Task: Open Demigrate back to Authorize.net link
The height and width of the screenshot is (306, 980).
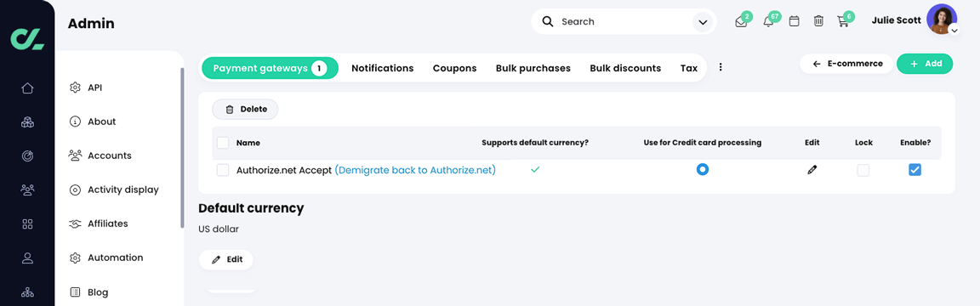Action: [x=415, y=170]
